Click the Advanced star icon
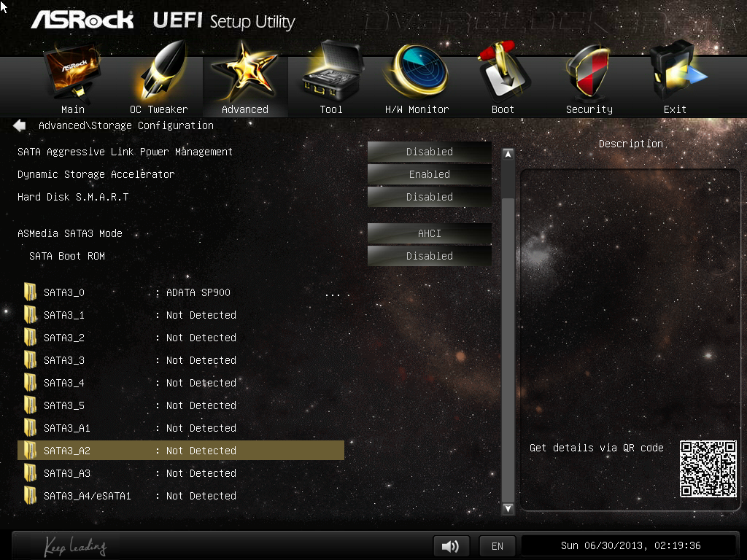 coord(244,71)
